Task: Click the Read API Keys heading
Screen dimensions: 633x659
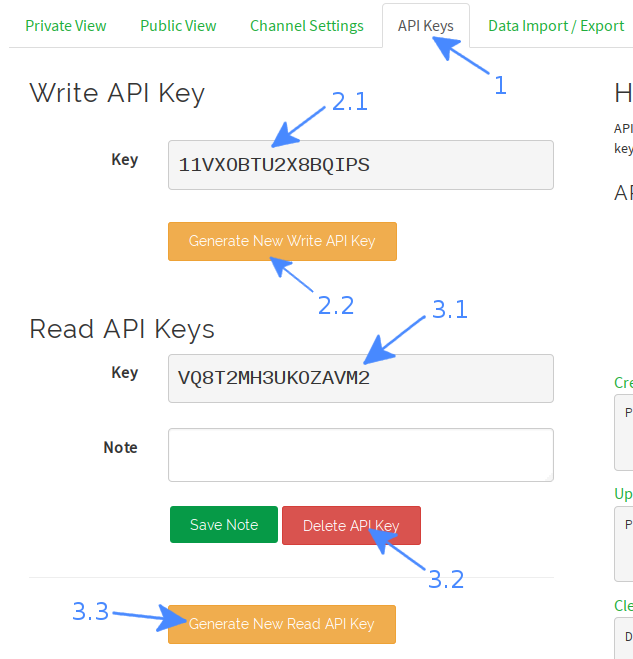Action: pos(122,329)
